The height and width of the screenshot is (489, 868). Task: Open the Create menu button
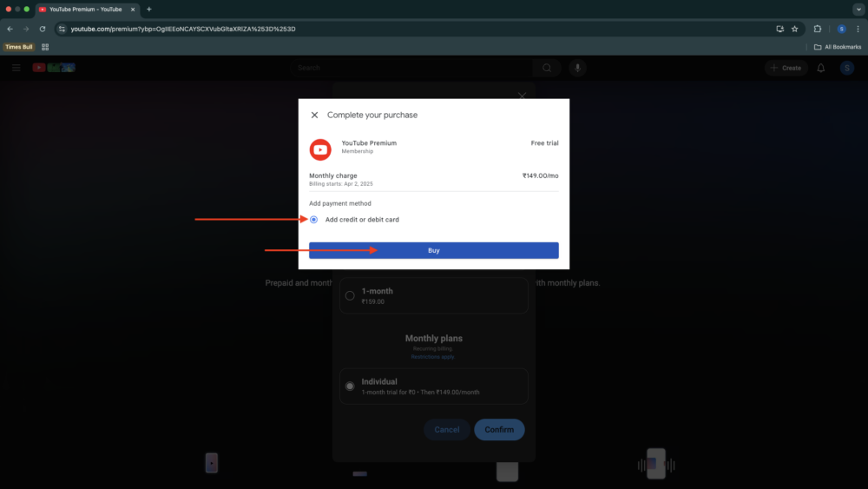[x=786, y=68]
